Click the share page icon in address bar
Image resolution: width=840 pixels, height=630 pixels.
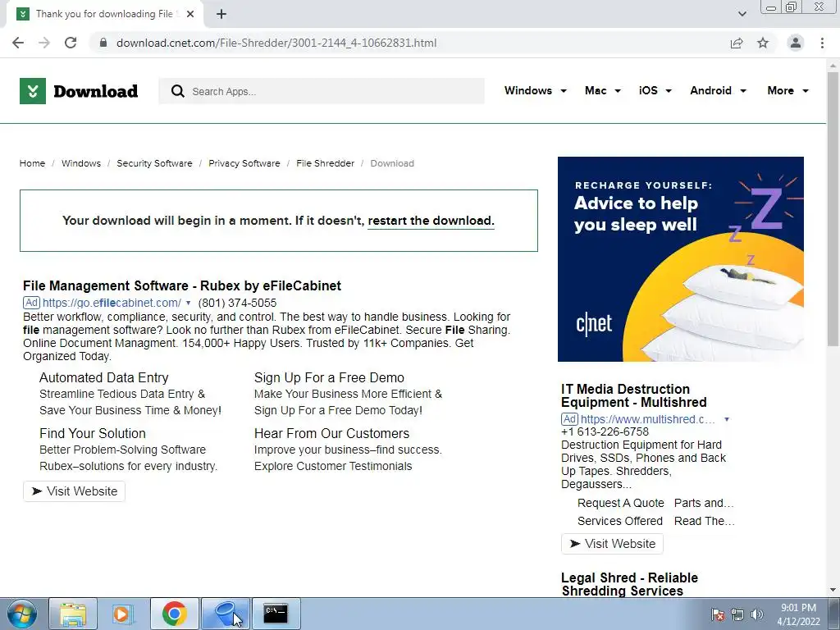coord(737,43)
